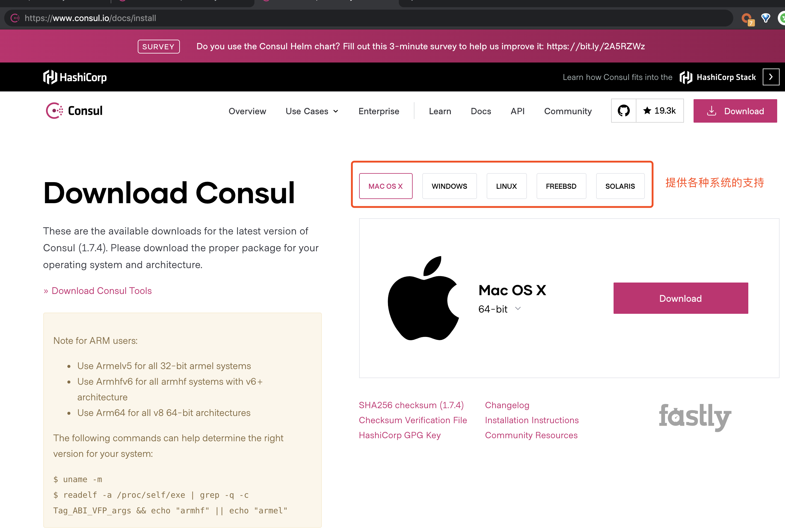The height and width of the screenshot is (532, 785).
Task: Expand the Use Cases menu
Action: (312, 111)
